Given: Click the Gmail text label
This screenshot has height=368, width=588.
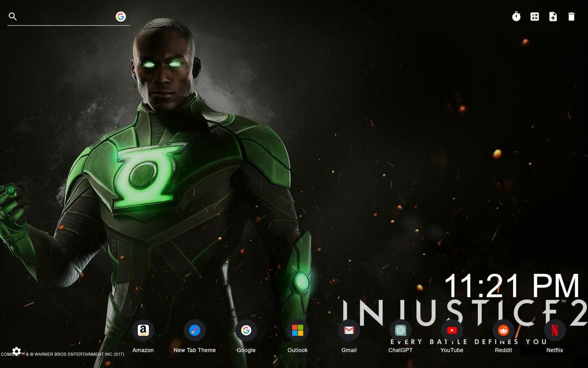Looking at the screenshot, I should click(349, 350).
